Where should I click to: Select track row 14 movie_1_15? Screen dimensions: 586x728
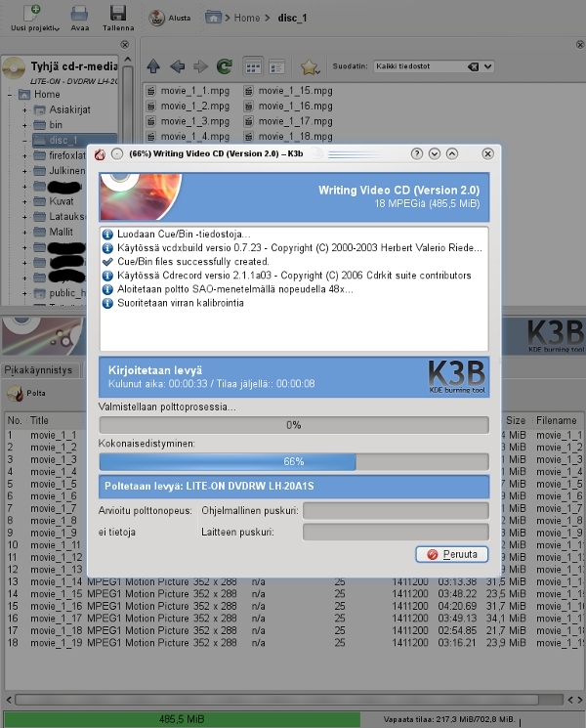294,594
